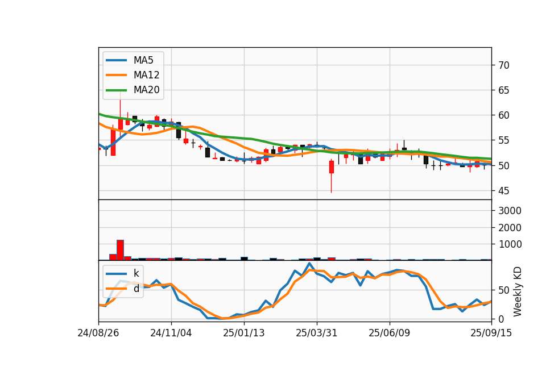The width and height of the screenshot is (546, 392).
Task: Click the long red candlestick dipping to 45
Action: click(x=332, y=176)
